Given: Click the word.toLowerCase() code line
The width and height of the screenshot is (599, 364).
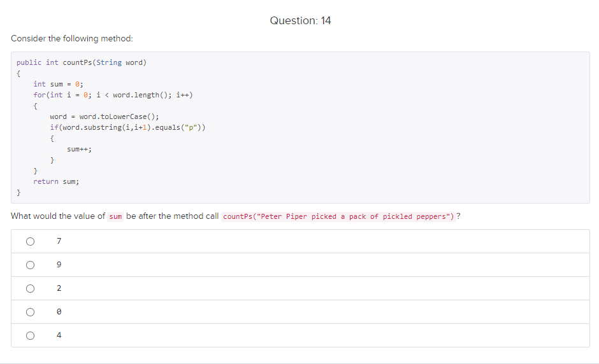Looking at the screenshot, I should [105, 116].
